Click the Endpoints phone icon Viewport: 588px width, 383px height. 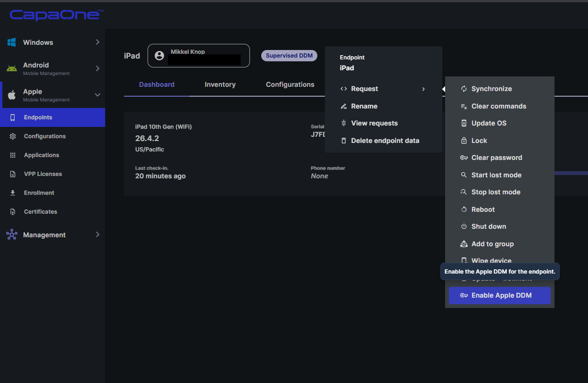(x=13, y=117)
